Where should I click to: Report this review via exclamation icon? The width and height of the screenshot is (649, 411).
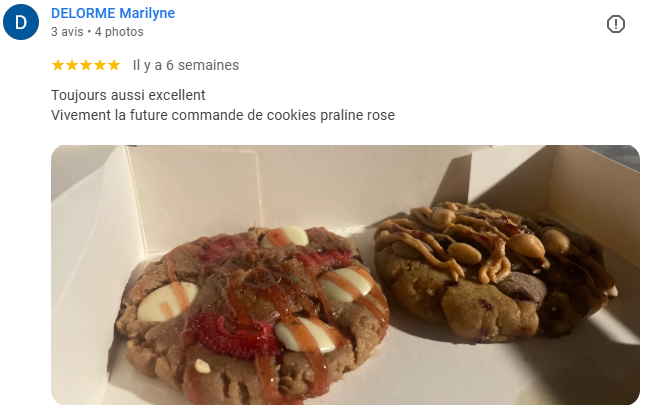615,24
